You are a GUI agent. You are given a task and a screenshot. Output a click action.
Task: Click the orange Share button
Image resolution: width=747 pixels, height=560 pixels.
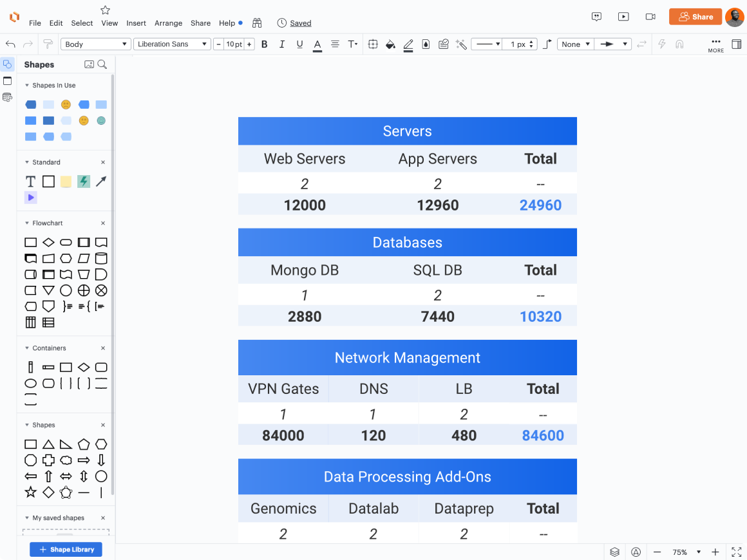[x=695, y=17]
